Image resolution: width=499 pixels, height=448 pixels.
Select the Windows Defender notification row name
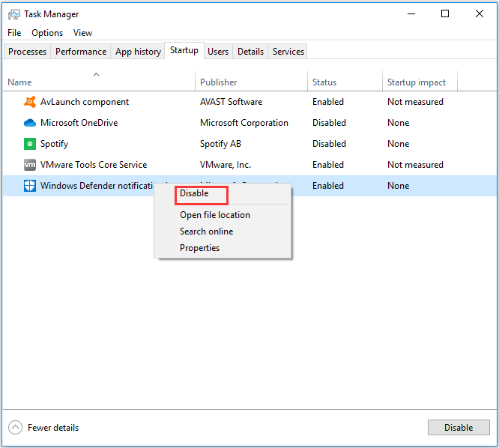click(97, 186)
